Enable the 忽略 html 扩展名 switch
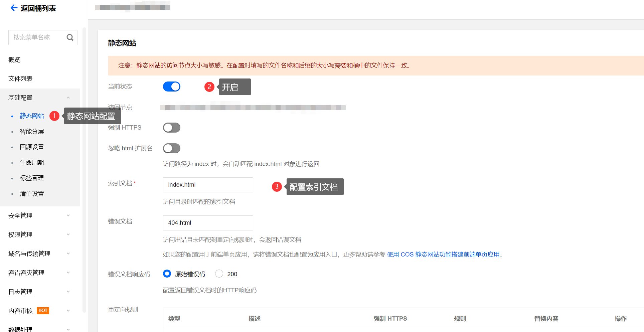Viewport: 644px width, 332px height. pyautogui.click(x=172, y=148)
